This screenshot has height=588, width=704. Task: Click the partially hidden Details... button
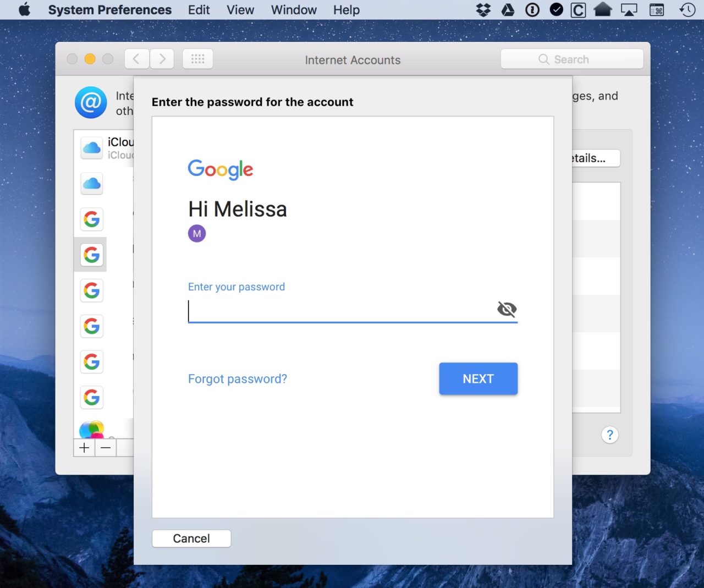596,158
